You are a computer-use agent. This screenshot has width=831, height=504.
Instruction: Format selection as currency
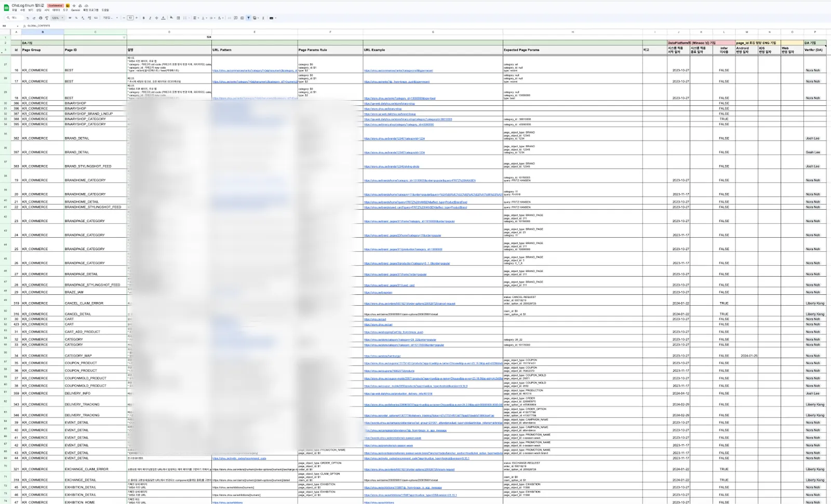[70, 18]
